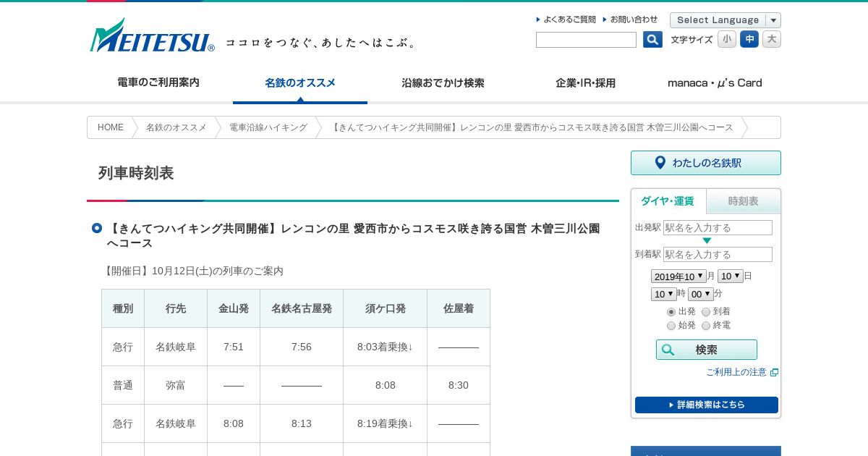Screen dimensions: 868x456
Task: Open the hour dropdown
Action: pyautogui.click(x=664, y=294)
